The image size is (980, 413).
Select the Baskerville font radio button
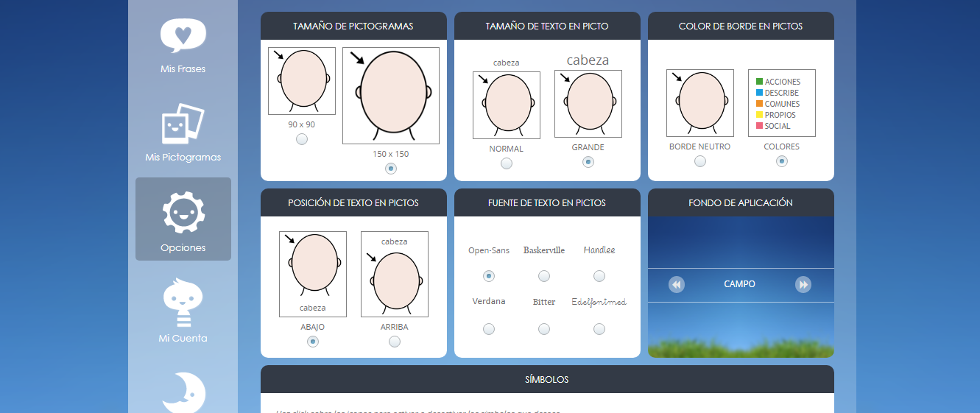(x=544, y=276)
